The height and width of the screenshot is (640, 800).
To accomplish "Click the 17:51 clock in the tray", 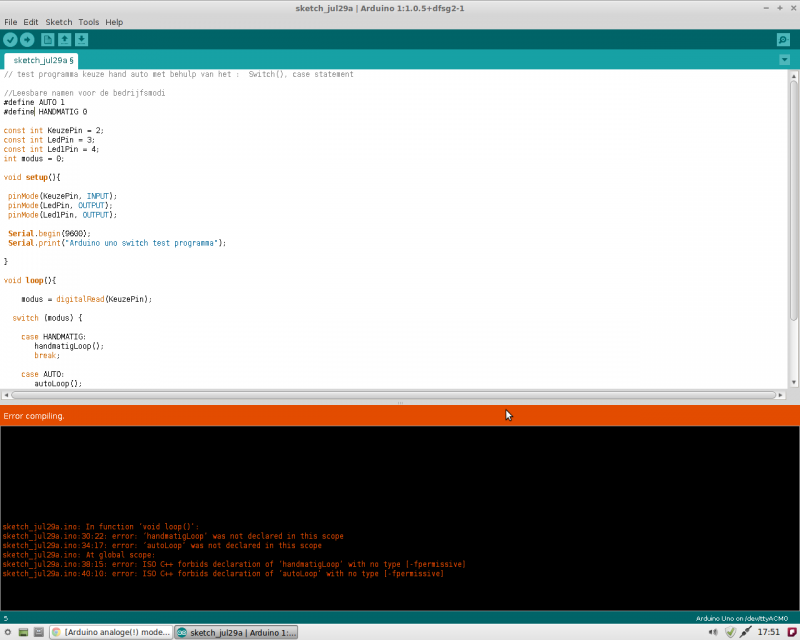I will pyautogui.click(x=769, y=632).
